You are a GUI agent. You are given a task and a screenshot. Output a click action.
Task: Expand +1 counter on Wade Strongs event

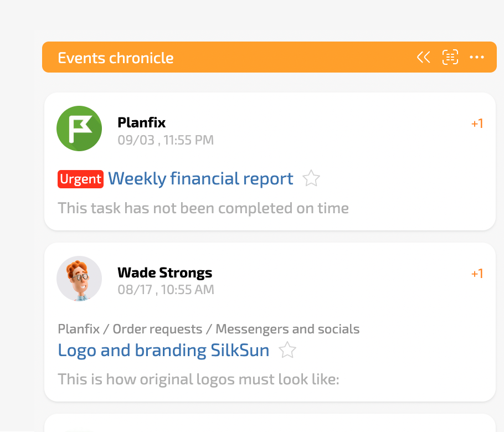tap(477, 274)
